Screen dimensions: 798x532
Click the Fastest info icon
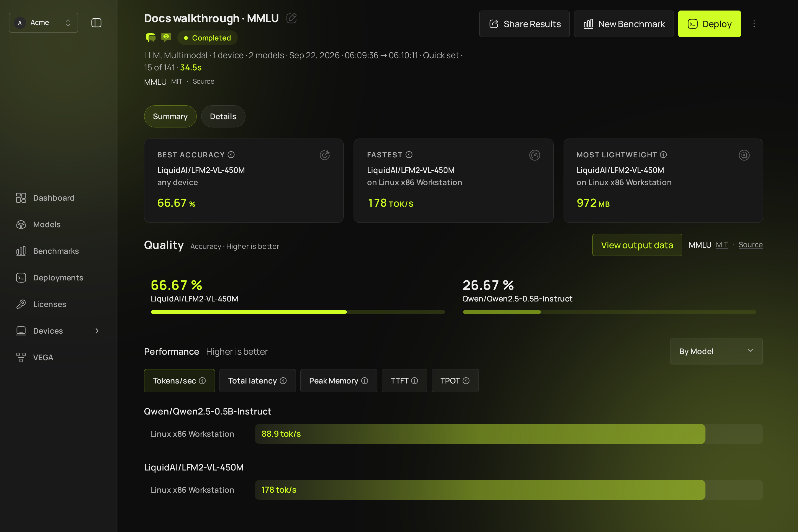coord(409,155)
